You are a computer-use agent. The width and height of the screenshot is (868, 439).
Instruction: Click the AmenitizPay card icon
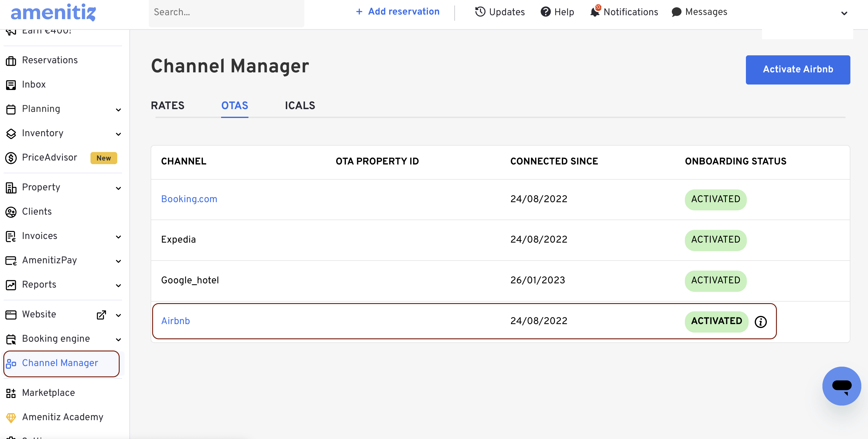[x=11, y=261]
